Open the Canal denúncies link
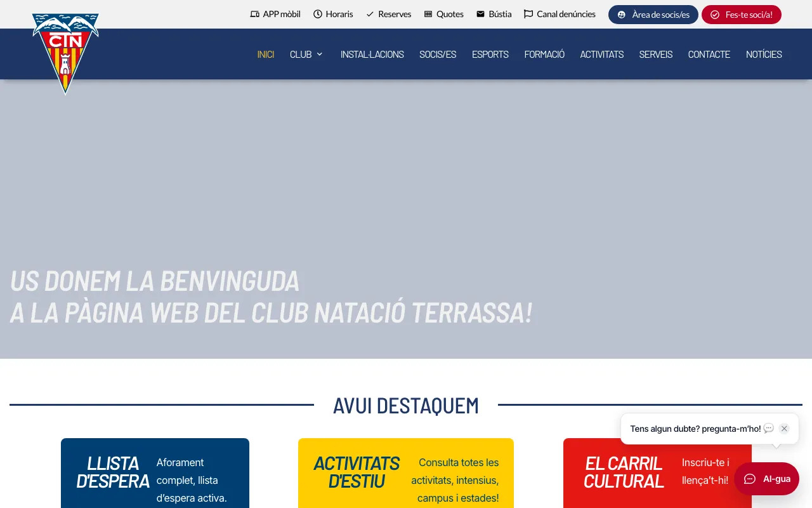 (560, 14)
